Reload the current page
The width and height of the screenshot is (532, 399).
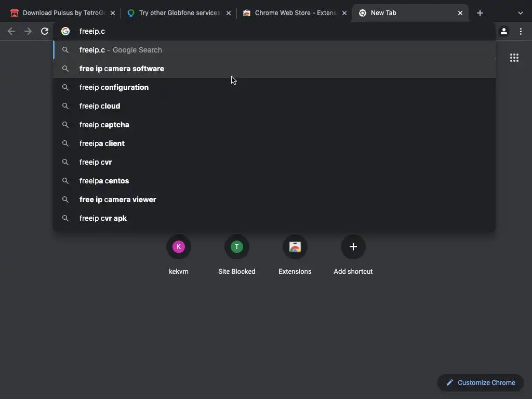(x=45, y=31)
